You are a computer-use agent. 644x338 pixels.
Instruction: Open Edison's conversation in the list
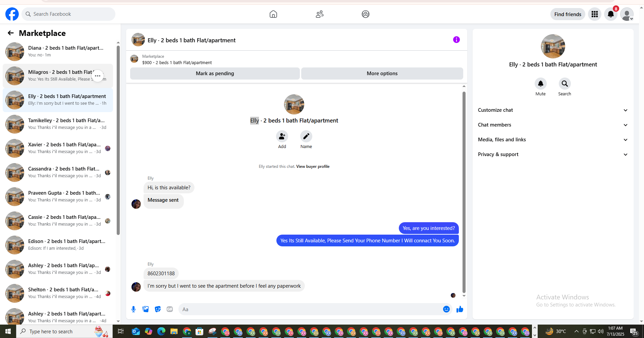[x=58, y=245]
